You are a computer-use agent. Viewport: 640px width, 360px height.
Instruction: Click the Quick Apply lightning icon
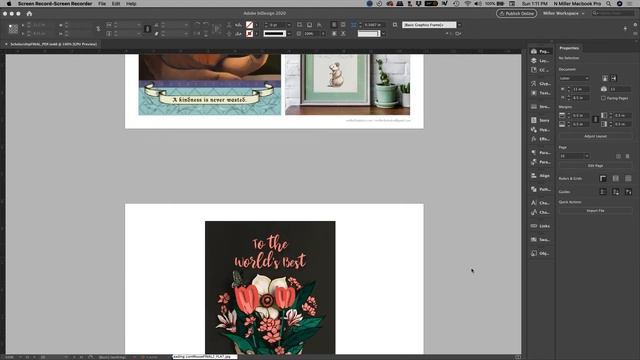[x=625, y=28]
